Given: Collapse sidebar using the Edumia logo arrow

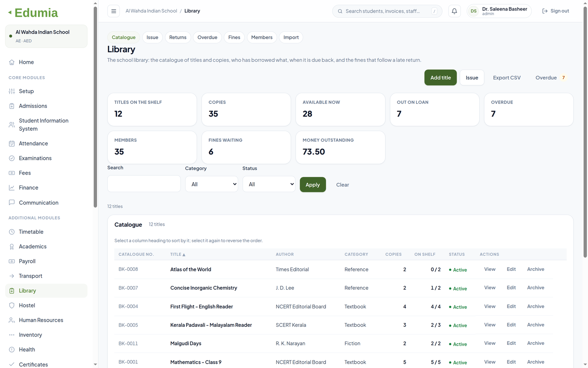Looking at the screenshot, I should point(10,13).
